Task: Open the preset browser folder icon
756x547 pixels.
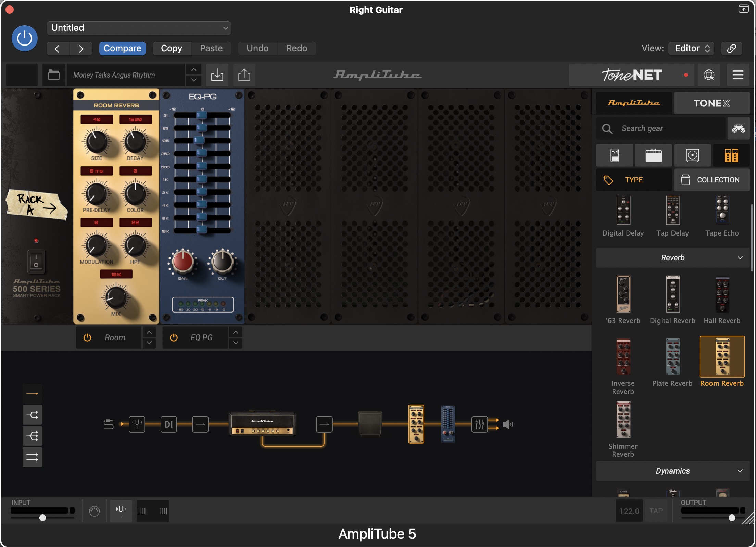Action: [x=54, y=75]
